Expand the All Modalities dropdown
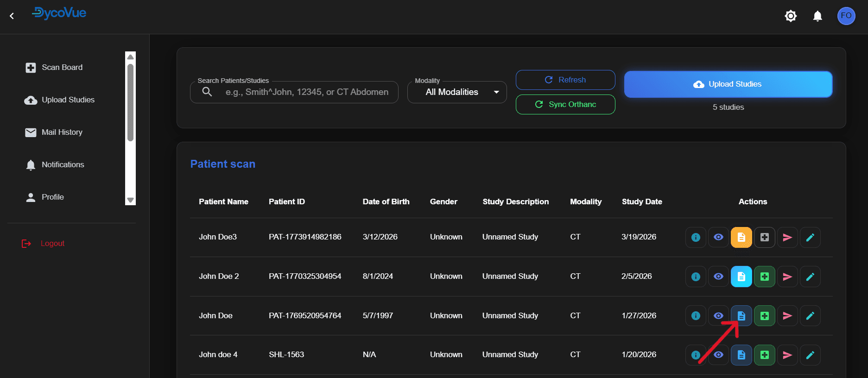 click(457, 92)
